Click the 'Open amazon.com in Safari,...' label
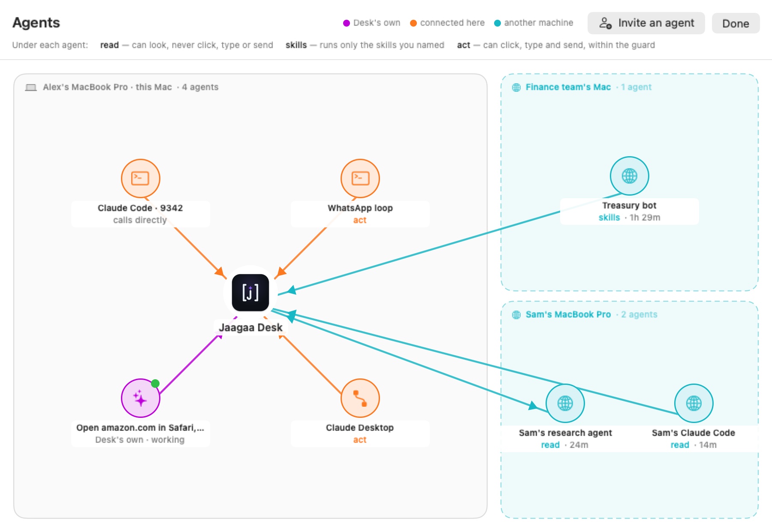Screen dimensions: 772x532 140,428
